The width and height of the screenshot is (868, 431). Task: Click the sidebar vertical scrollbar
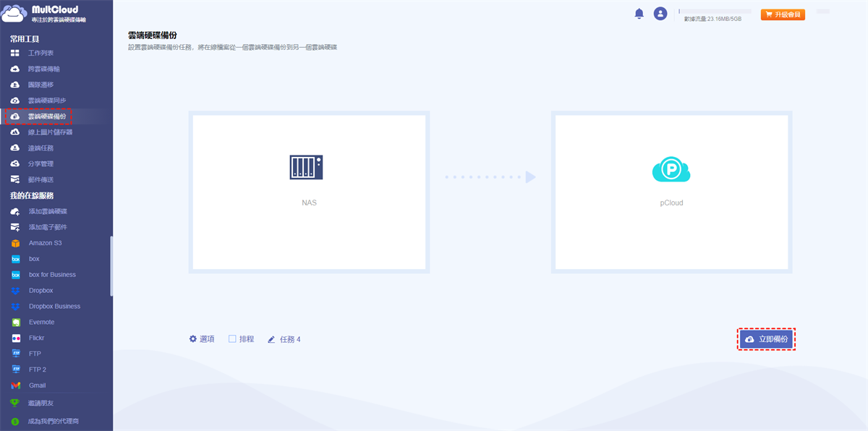[x=111, y=266]
